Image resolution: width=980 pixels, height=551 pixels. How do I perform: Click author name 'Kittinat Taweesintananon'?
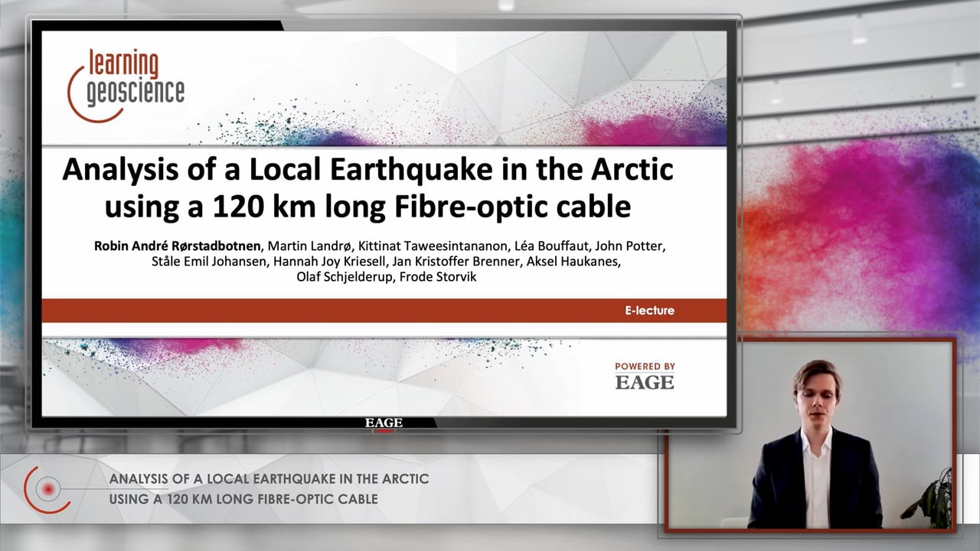[x=433, y=246]
